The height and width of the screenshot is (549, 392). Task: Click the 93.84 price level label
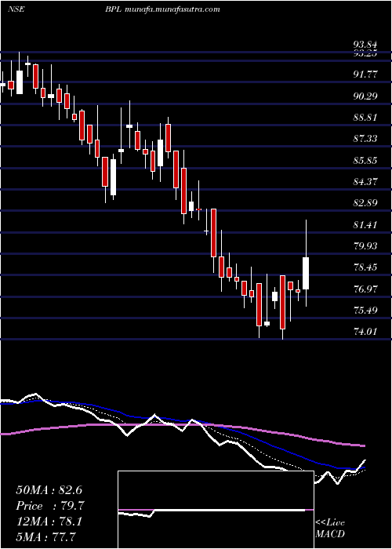point(365,45)
